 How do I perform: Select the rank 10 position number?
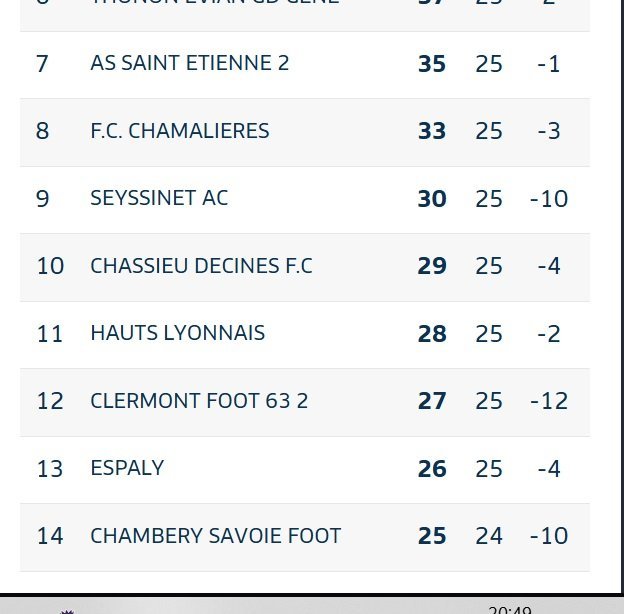click(50, 266)
